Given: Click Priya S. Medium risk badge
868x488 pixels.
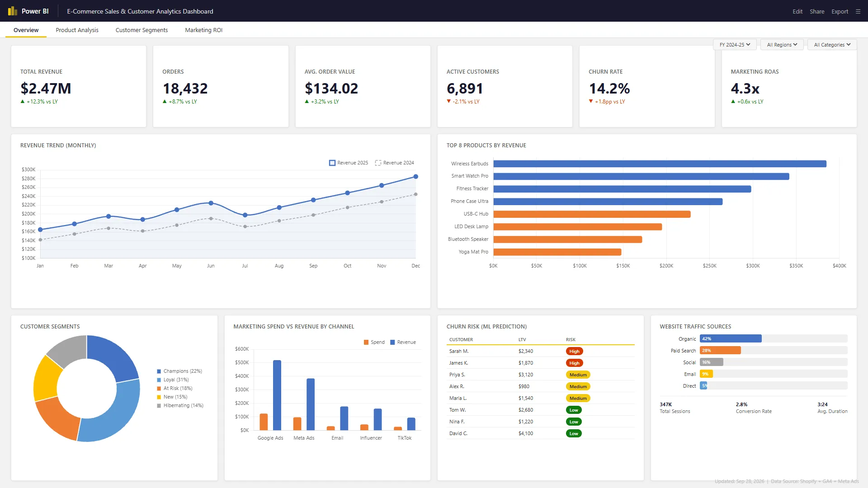Looking at the screenshot, I should (x=578, y=375).
